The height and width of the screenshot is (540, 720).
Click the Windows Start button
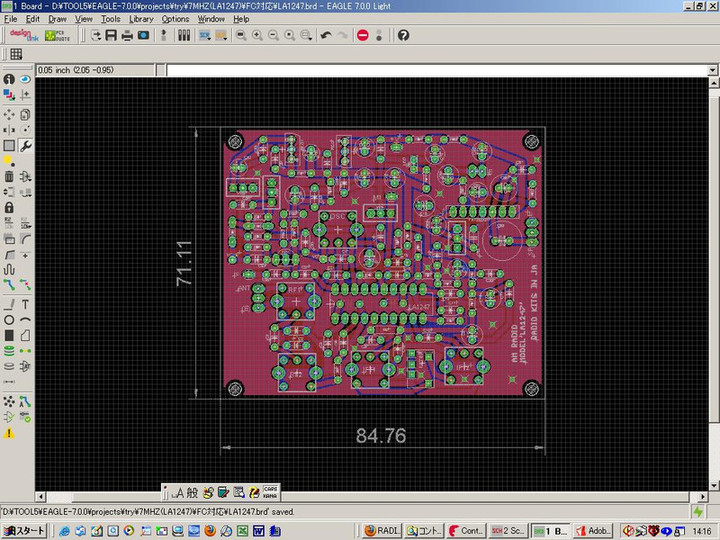tap(22, 530)
